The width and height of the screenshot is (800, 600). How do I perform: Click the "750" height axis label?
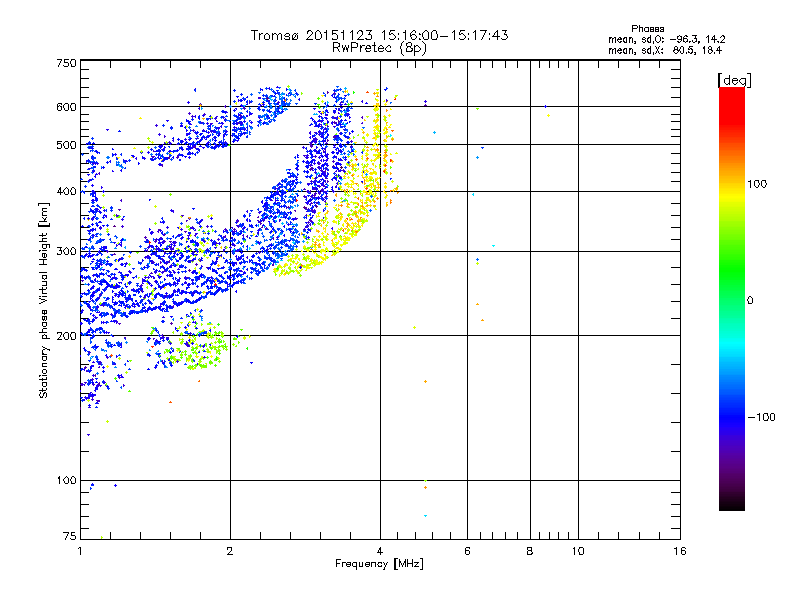(x=66, y=63)
